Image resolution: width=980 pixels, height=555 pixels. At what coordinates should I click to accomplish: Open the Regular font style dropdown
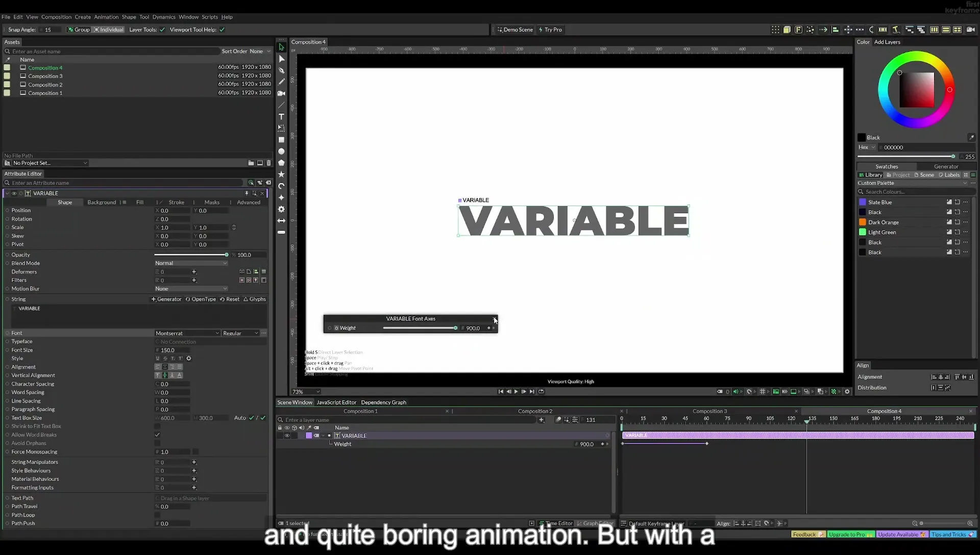coord(240,333)
